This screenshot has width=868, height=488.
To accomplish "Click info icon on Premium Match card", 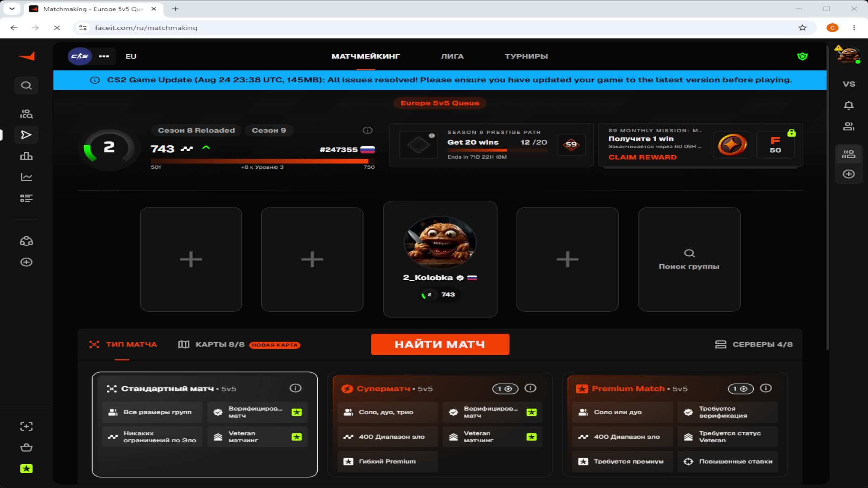I will point(766,388).
